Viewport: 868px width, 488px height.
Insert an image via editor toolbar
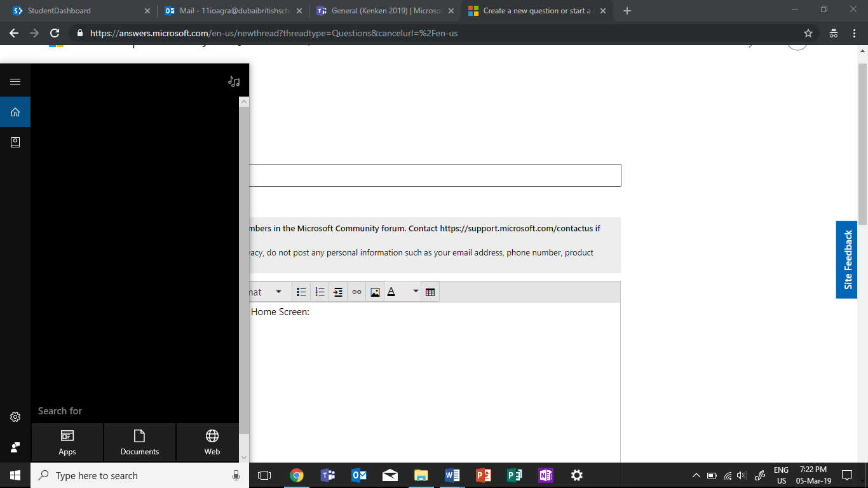point(375,292)
